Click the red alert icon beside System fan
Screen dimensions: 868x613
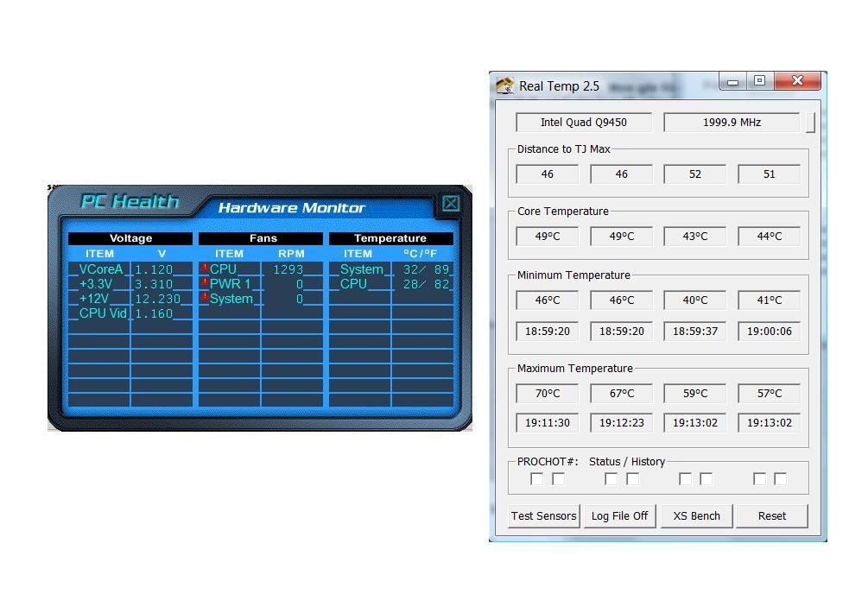coord(205,298)
